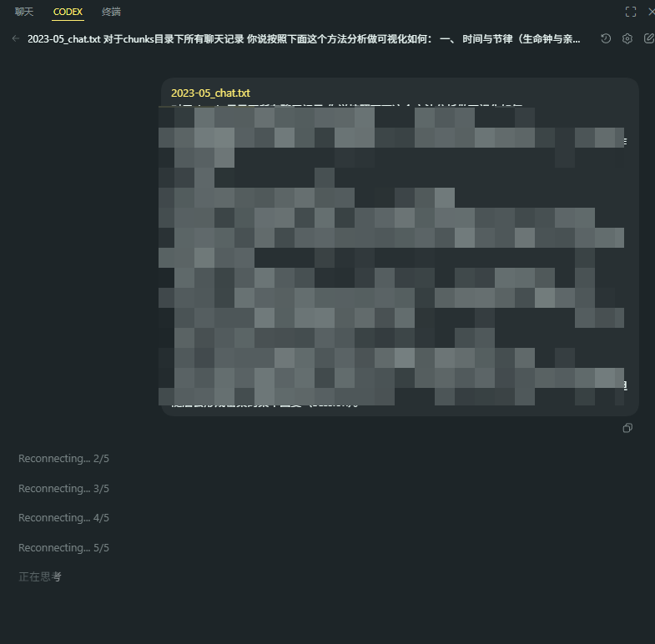
Task: Click the conversation title starting with 2023-05_chat.txt
Action: coord(304,39)
